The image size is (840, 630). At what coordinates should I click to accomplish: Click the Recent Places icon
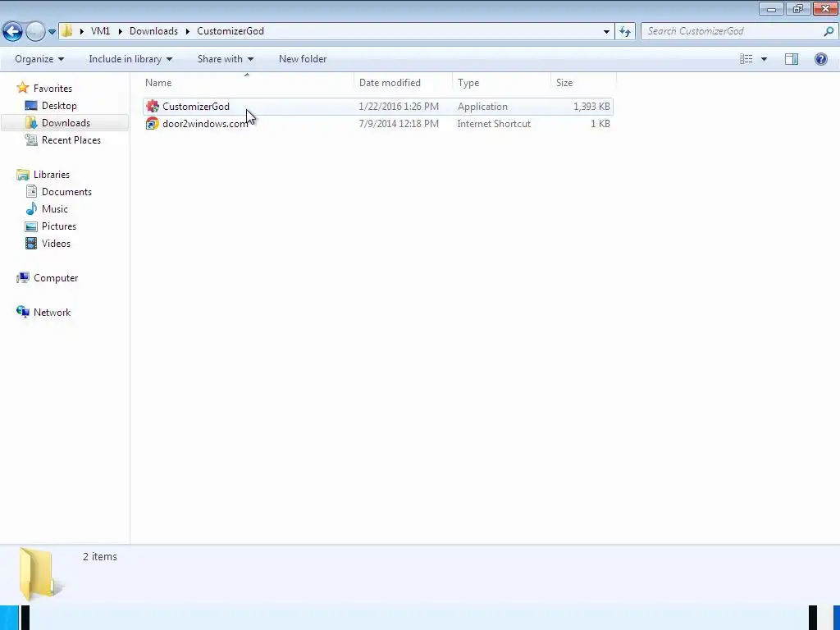31,139
